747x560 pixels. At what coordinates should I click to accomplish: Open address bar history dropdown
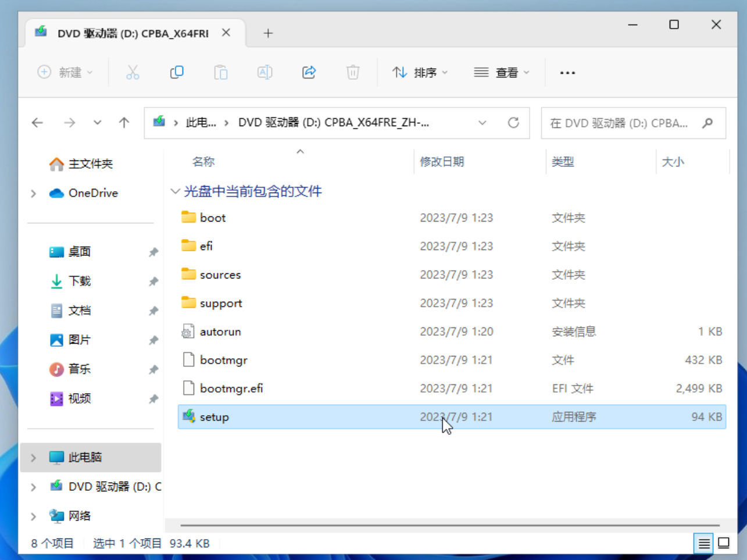[x=482, y=123]
